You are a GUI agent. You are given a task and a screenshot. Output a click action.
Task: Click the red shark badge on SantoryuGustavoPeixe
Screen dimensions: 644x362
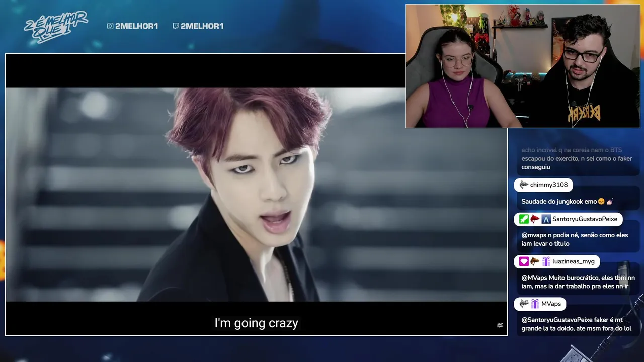pyautogui.click(x=535, y=219)
